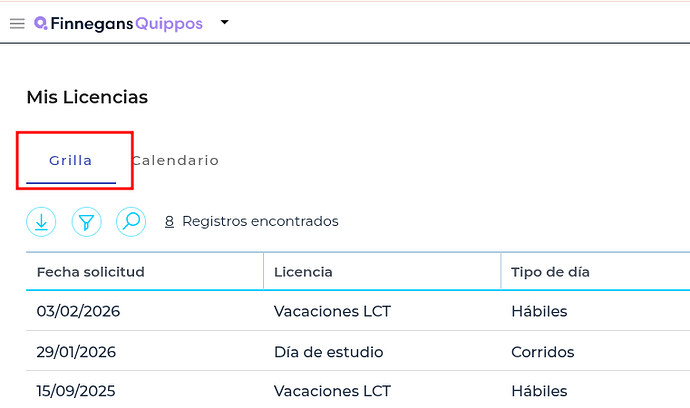Click Vacaciones LCT in the first row
Viewport: 690px width, 408px height.
(x=332, y=311)
